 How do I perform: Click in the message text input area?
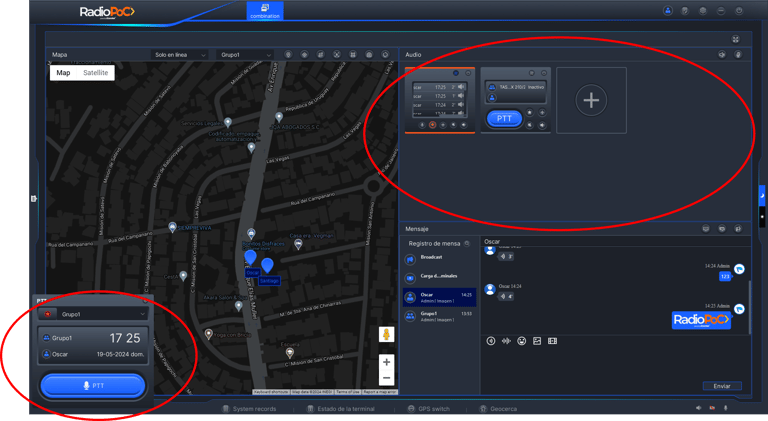pos(615,365)
